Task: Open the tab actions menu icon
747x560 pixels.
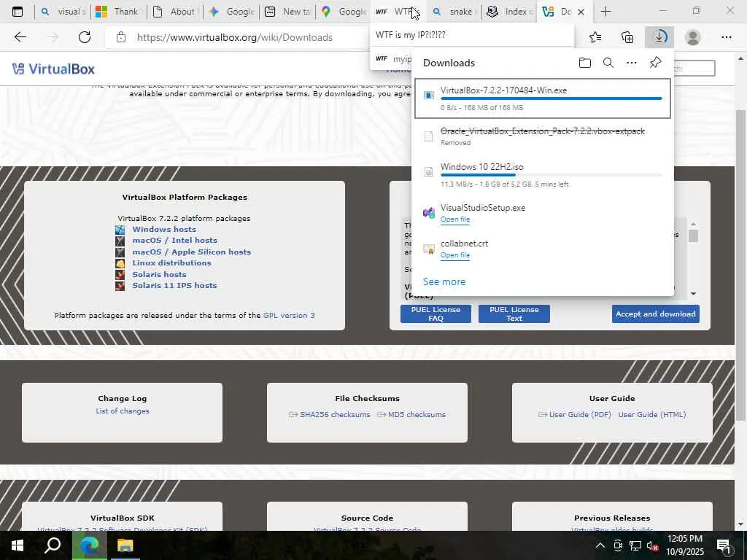Action: (18, 12)
